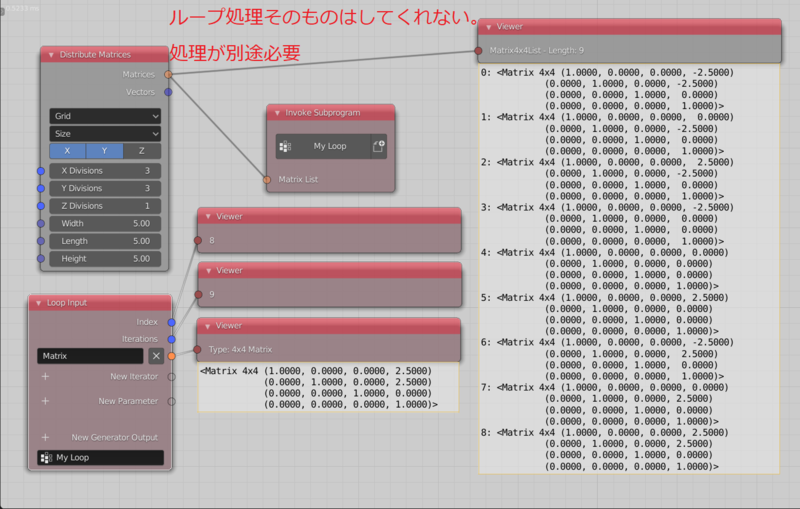
Task: Click the subprogram icon in Loop Input's My Loop field
Action: pyautogui.click(x=46, y=457)
